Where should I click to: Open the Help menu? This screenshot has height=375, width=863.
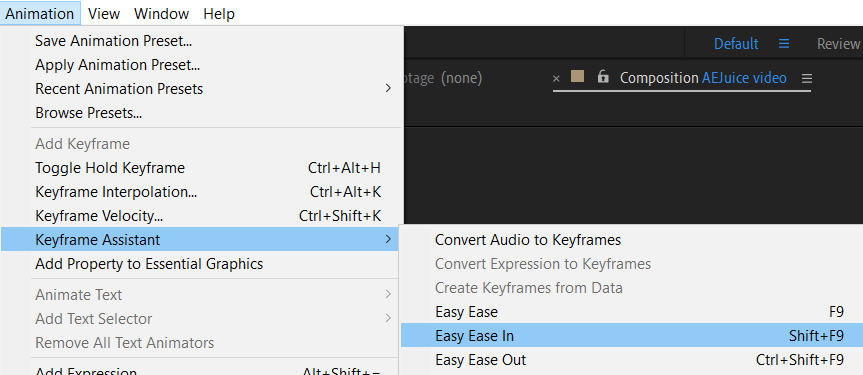(219, 13)
